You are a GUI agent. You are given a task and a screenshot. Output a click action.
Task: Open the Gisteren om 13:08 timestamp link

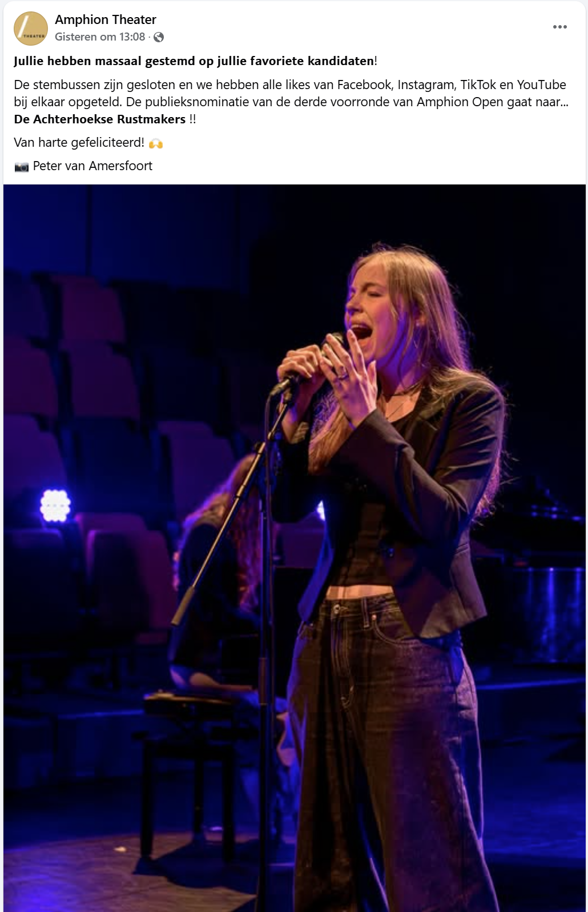[x=100, y=37]
